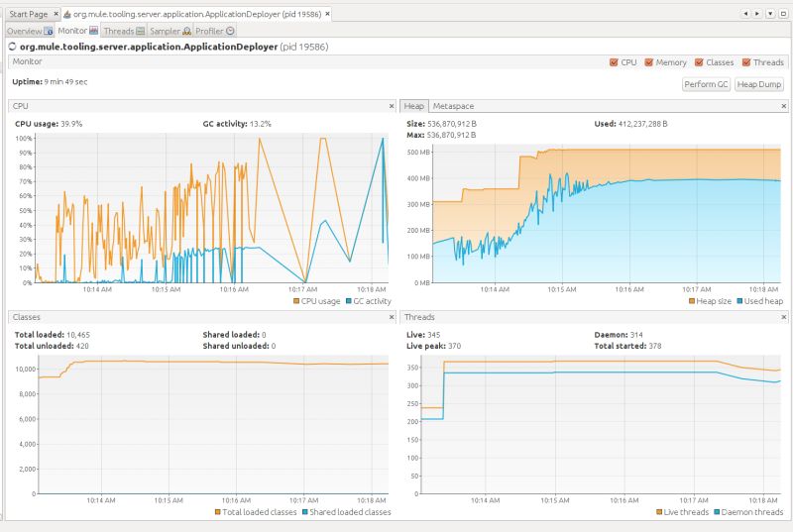The height and width of the screenshot is (532, 793).
Task: Click the scroll tabs right arrow
Action: click(x=757, y=14)
